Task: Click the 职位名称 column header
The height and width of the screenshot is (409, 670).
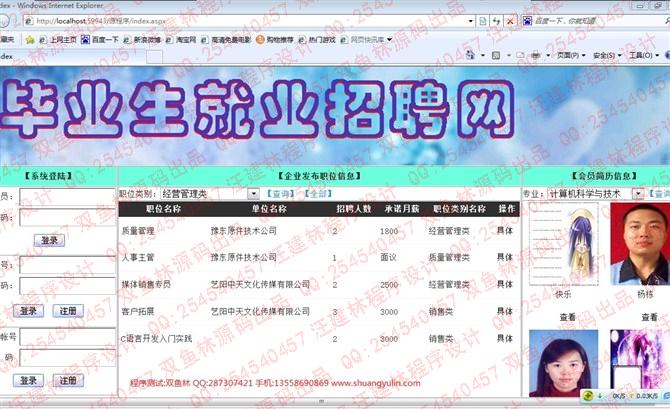Action: coord(163,209)
